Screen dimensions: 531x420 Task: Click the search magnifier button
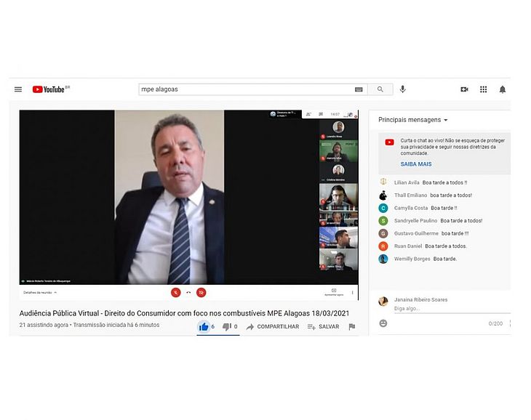pos(380,89)
